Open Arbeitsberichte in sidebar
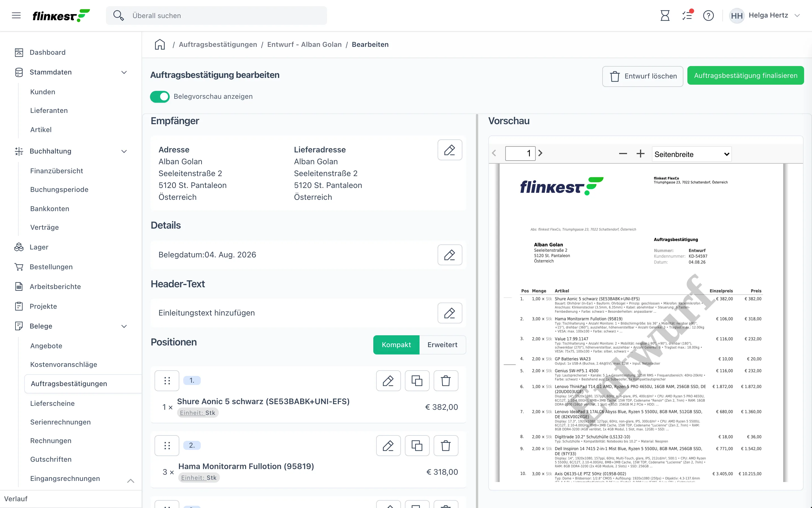This screenshot has width=812, height=508. [55, 286]
